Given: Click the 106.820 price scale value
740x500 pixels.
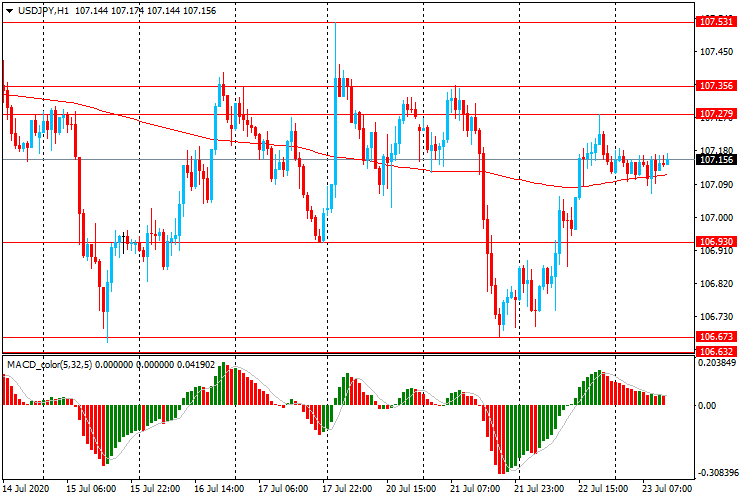Looking at the screenshot, I should point(716,284).
